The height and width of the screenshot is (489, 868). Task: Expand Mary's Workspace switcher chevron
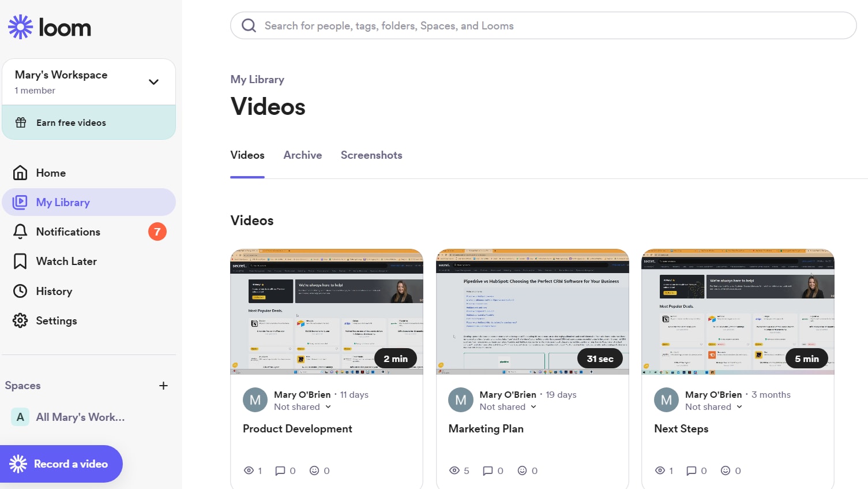153,82
